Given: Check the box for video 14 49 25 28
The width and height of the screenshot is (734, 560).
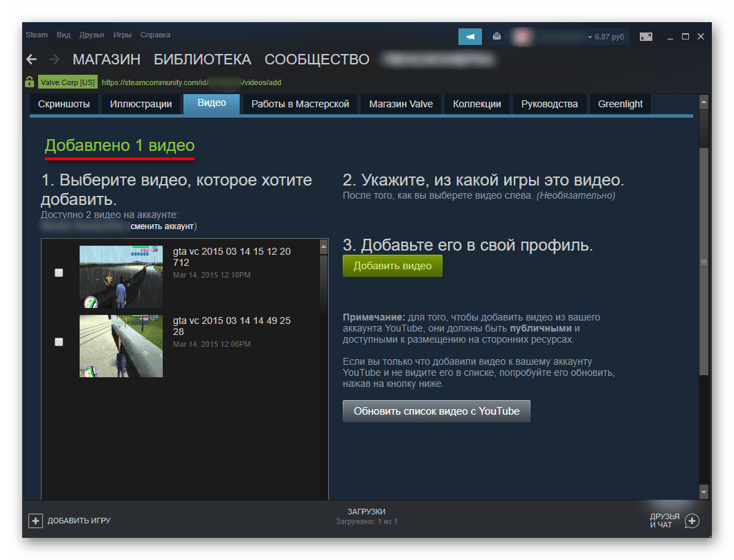Looking at the screenshot, I should click(59, 342).
